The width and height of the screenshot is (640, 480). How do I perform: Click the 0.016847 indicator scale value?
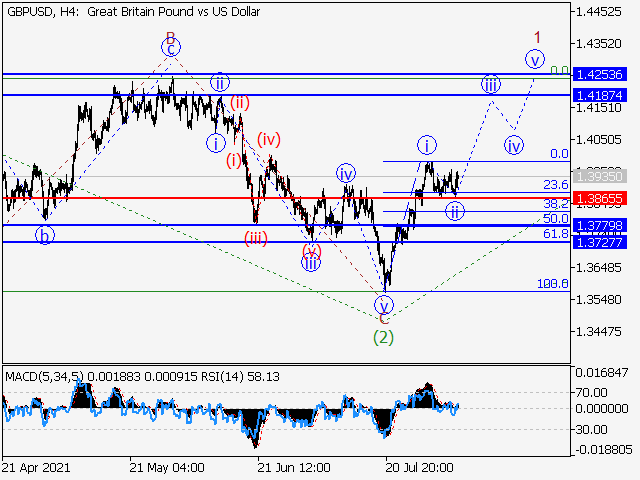click(602, 372)
